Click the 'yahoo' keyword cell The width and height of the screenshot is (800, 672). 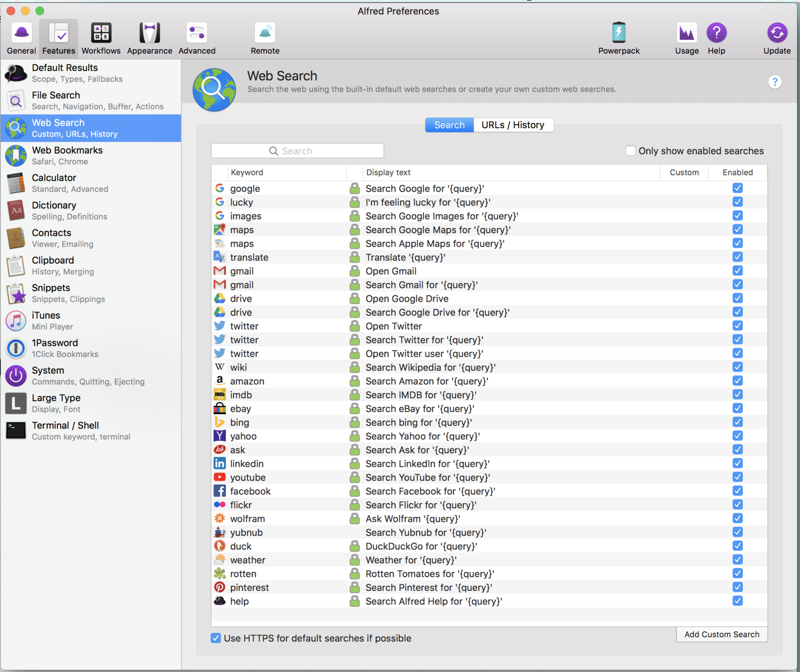243,436
